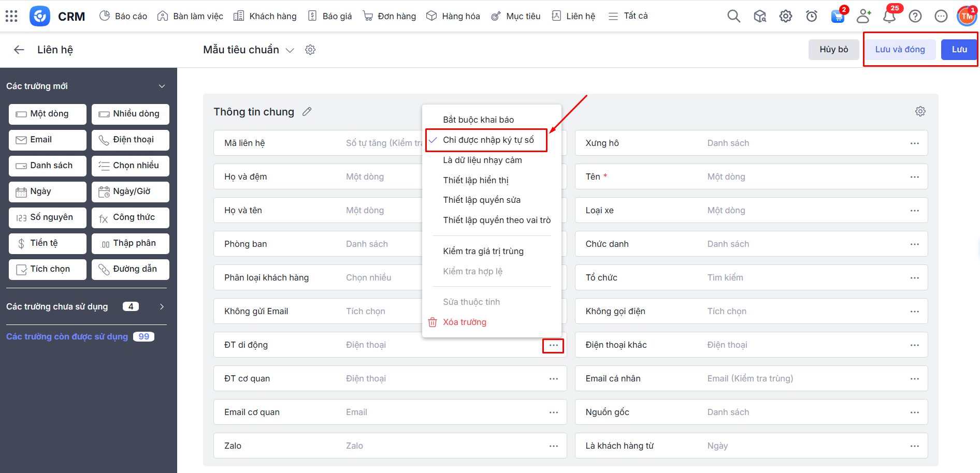Screen dimensions: 980x473
Task: Choose Kiểm tra giá trị trùng
Action: pos(483,252)
